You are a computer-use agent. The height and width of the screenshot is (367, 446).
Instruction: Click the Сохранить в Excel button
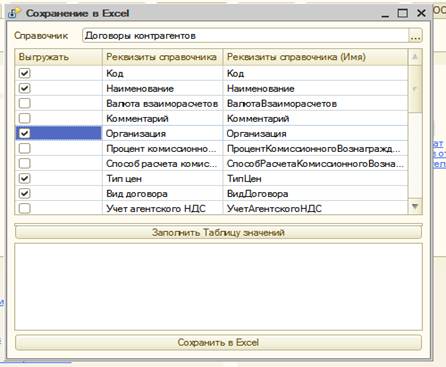click(218, 342)
